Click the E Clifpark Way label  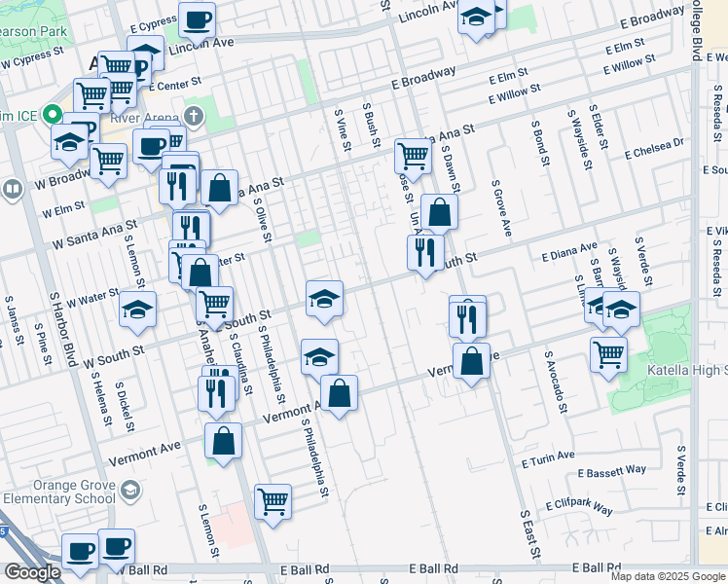tap(579, 506)
